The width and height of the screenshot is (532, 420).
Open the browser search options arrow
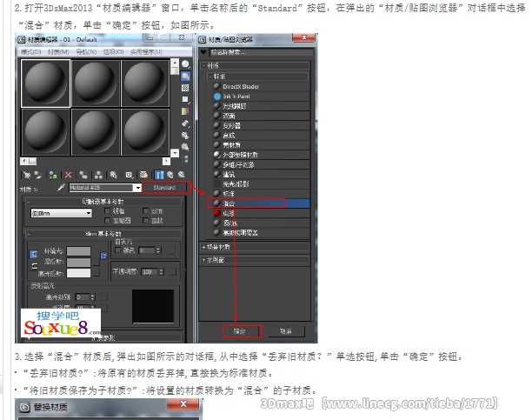coord(203,52)
